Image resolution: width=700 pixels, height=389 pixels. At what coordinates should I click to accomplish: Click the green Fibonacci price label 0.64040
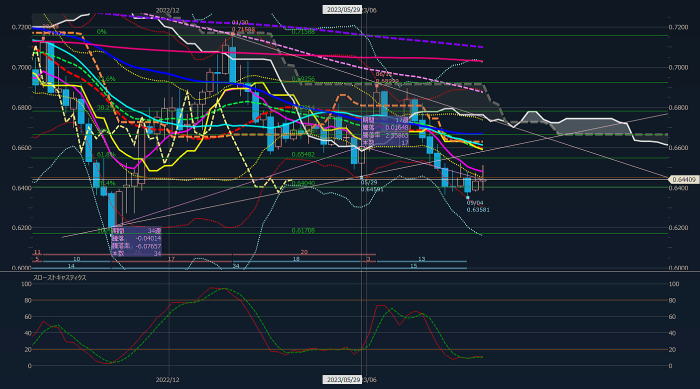tap(303, 184)
